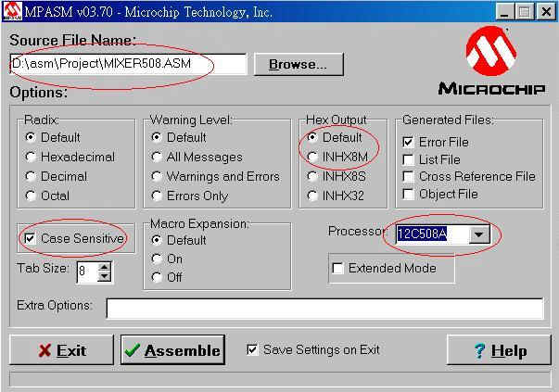The width and height of the screenshot is (559, 392).
Task: Toggle the Case Sensitive checkbox
Action: pos(30,238)
